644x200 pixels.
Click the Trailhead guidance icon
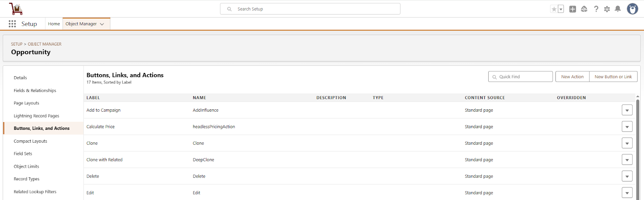584,9
